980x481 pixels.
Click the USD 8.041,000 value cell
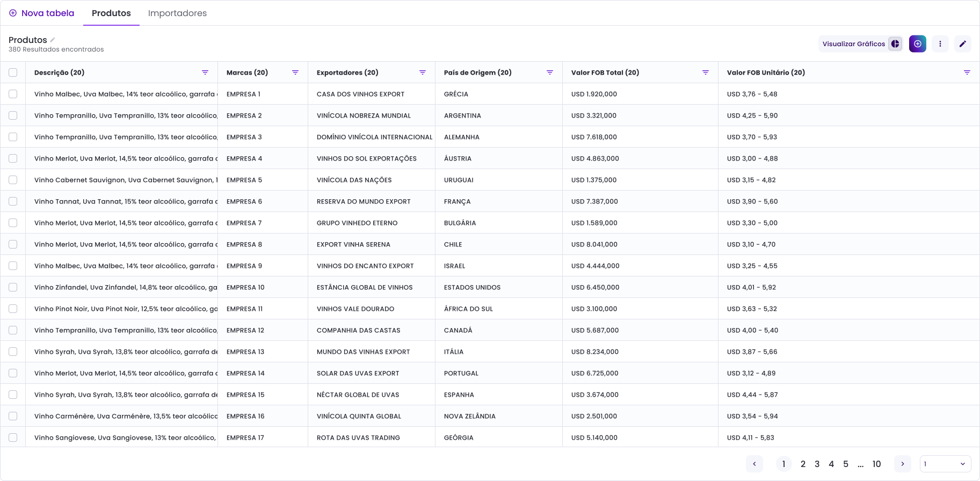click(x=640, y=244)
